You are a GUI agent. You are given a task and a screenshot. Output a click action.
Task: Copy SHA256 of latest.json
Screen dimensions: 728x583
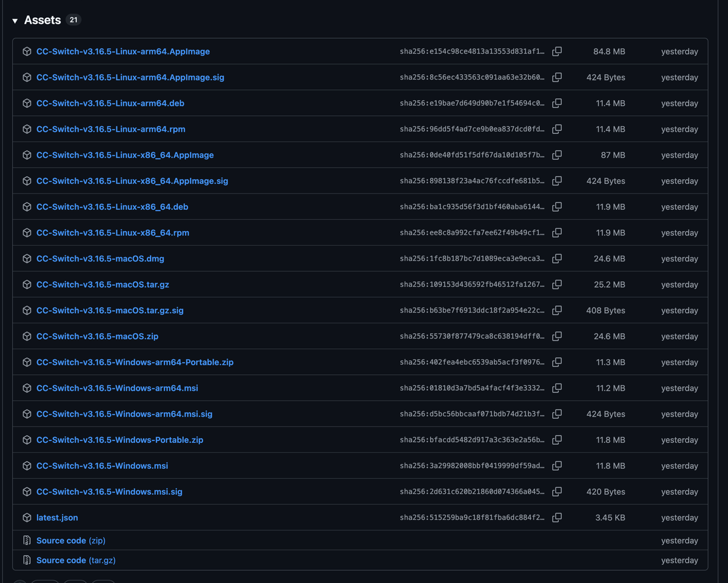point(557,517)
